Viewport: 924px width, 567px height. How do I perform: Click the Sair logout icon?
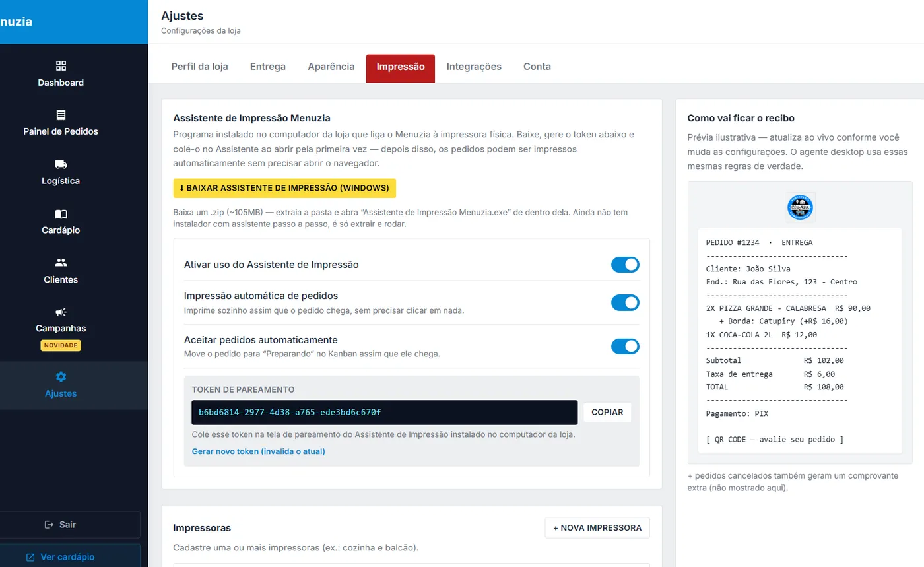[x=49, y=525]
